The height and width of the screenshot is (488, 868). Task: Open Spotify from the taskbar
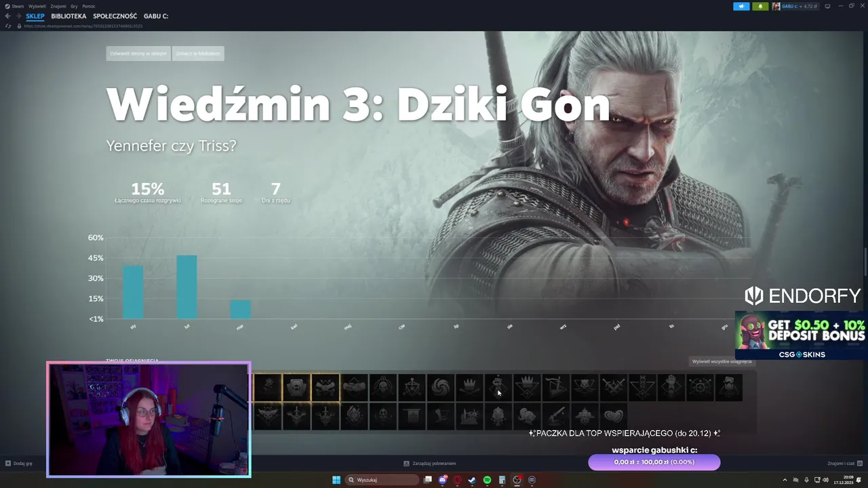click(x=487, y=480)
